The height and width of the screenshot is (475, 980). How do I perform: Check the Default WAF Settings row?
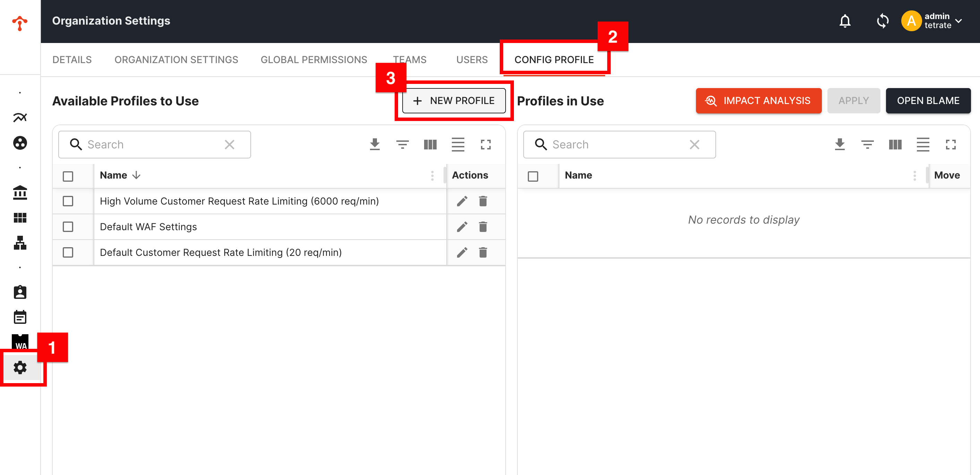(x=68, y=227)
